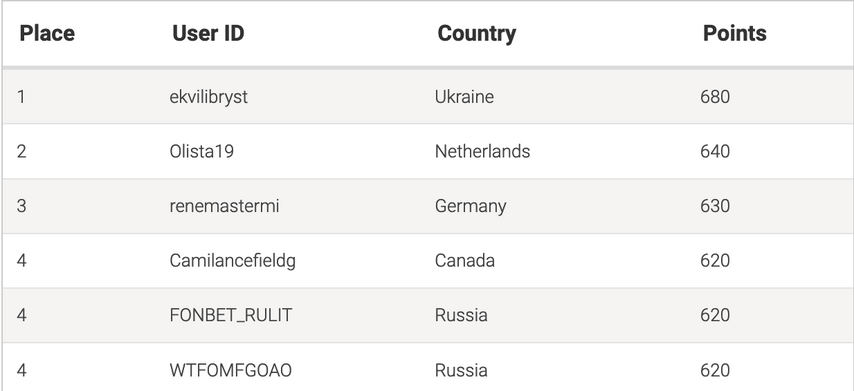Click the Canada country cell
854x391 pixels.
[465, 261]
